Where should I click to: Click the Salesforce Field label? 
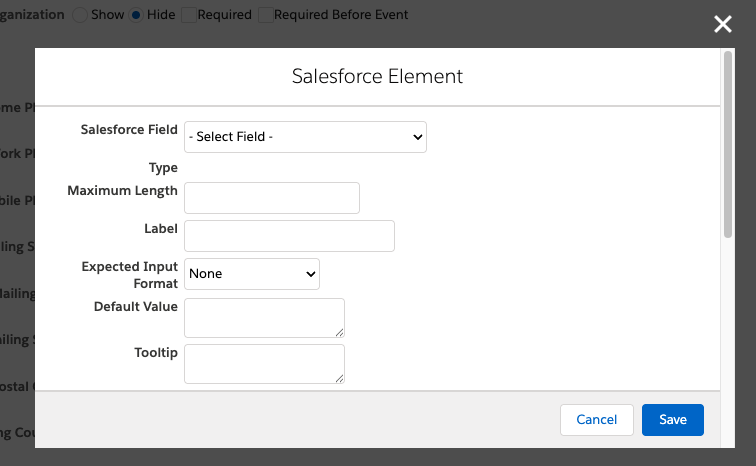pyautogui.click(x=129, y=130)
